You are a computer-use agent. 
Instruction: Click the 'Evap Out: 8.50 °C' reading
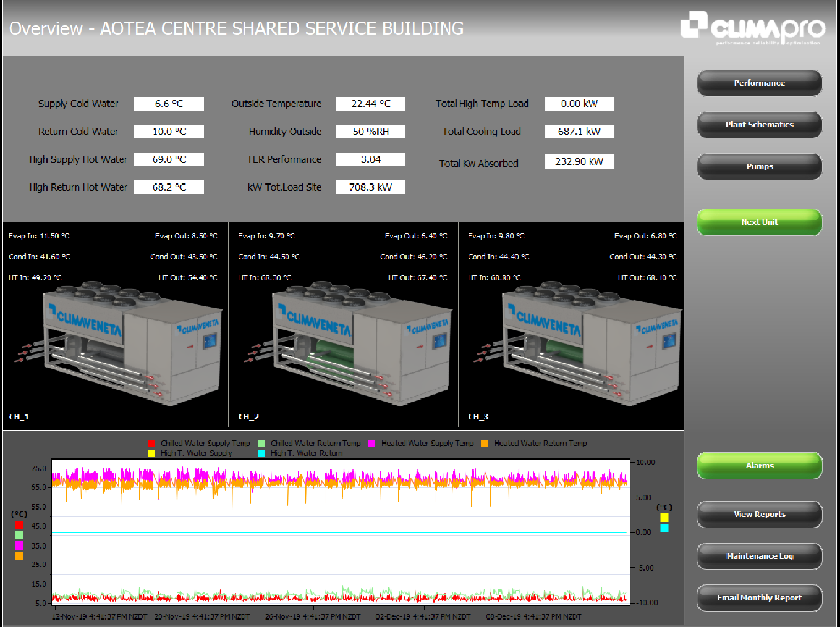(x=186, y=236)
